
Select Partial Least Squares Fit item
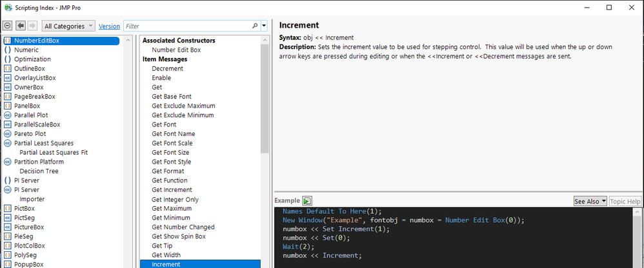54,153
